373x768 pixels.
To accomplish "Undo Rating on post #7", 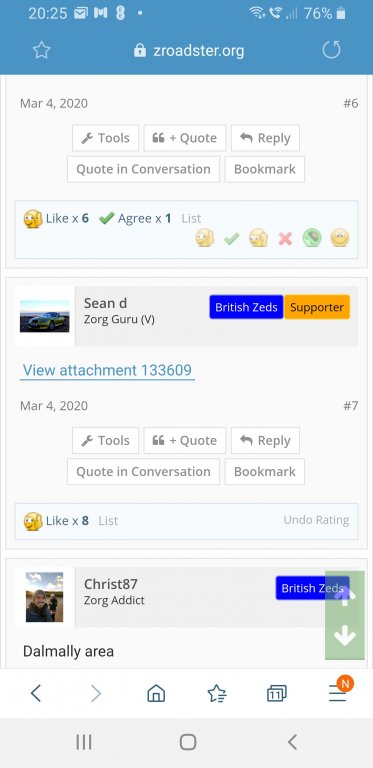I will coord(316,520).
